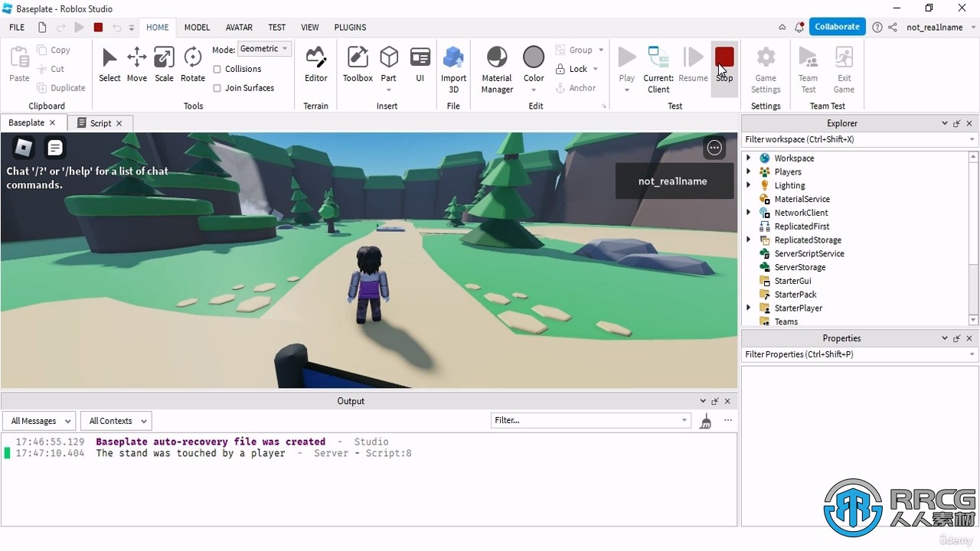Viewport: 980px width, 551px height.
Task: Open the Script document tab
Action: (100, 122)
